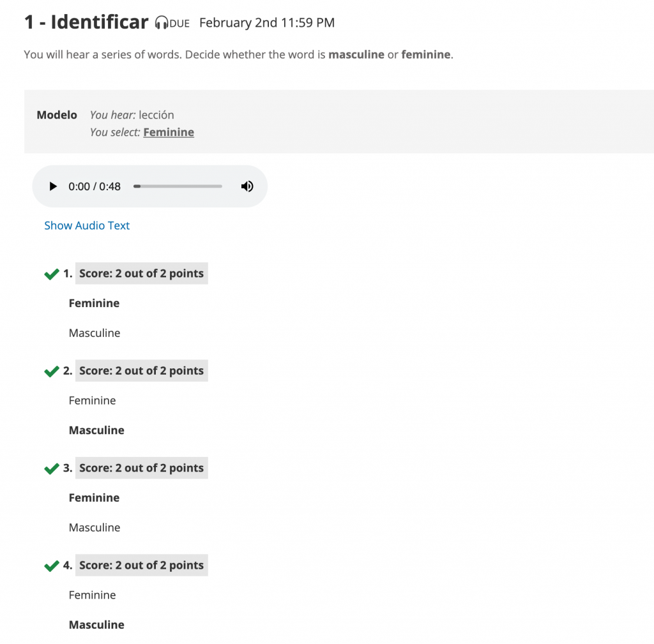Choose Feminine for question 3
This screenshot has width=654, height=644.
click(94, 498)
